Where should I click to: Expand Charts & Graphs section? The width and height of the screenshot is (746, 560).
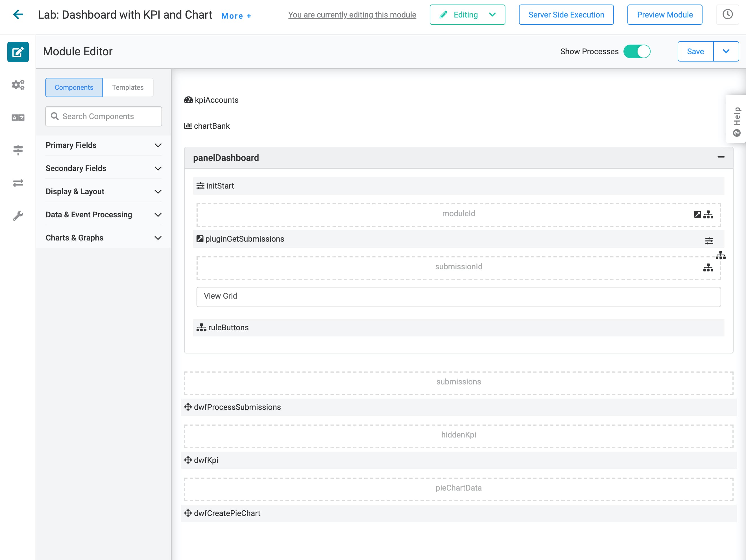click(x=104, y=238)
